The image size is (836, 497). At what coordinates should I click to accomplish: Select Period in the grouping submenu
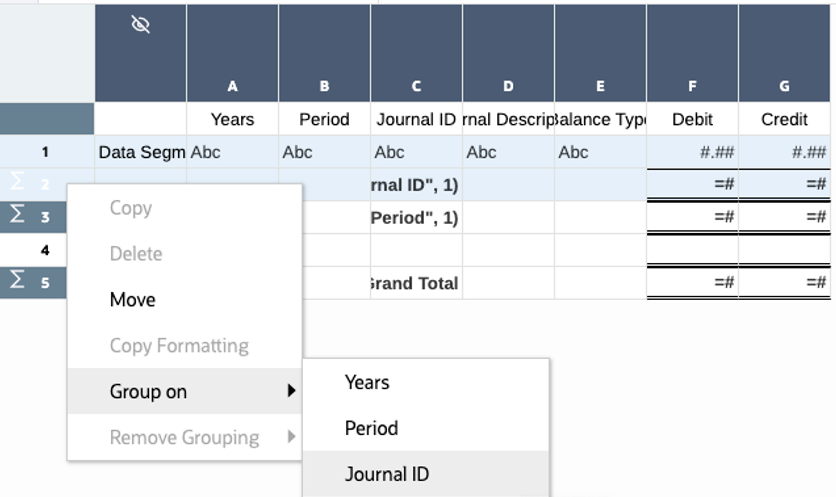(x=371, y=428)
